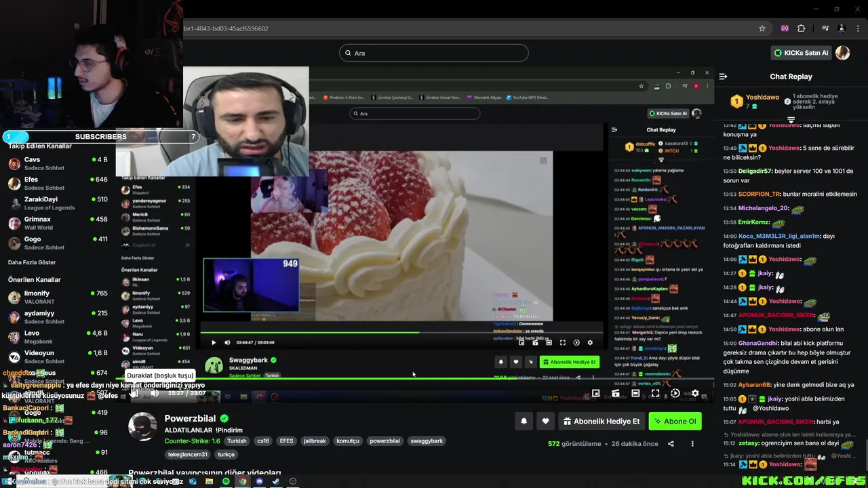Screen dimensions: 868x488
Task: Click Chrome profile avatar icon
Action: click(x=842, y=28)
